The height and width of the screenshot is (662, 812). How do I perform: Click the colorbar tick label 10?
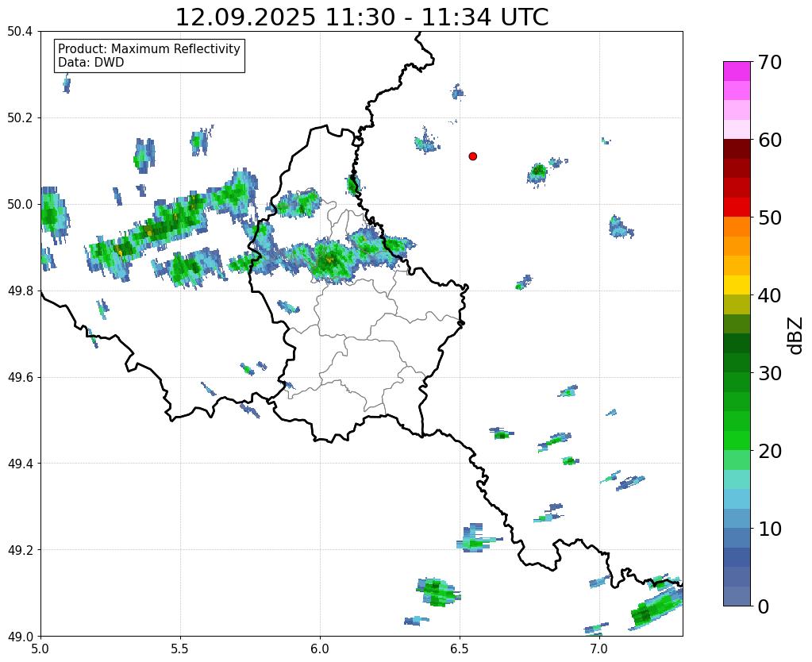pyautogui.click(x=770, y=529)
